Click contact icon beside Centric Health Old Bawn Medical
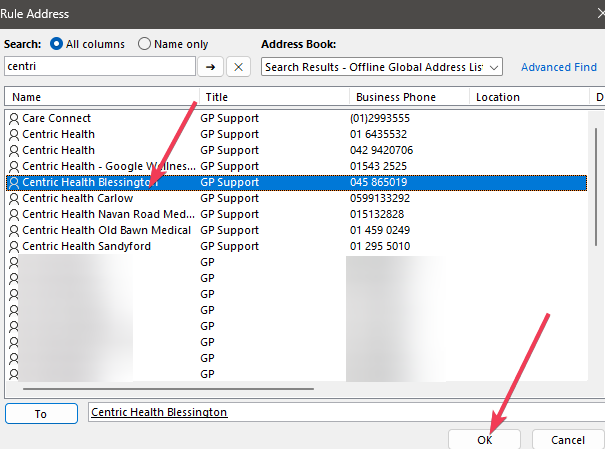This screenshot has height=449, width=605. [14, 230]
